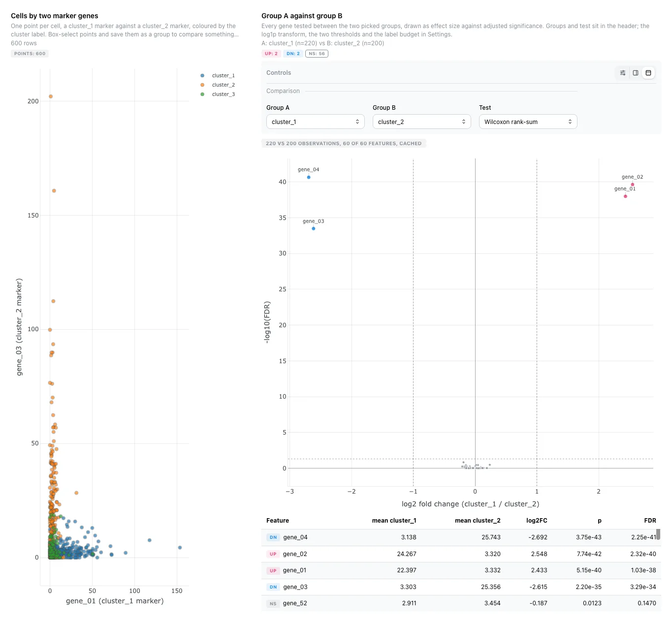The height and width of the screenshot is (622, 672).
Task: Click the 7.74e-42 p-value cell
Action: click(589, 554)
